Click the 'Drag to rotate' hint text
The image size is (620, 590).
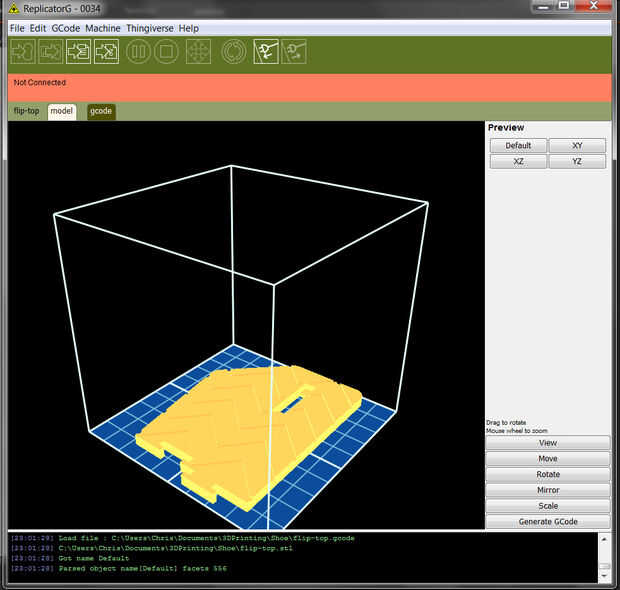[506, 423]
